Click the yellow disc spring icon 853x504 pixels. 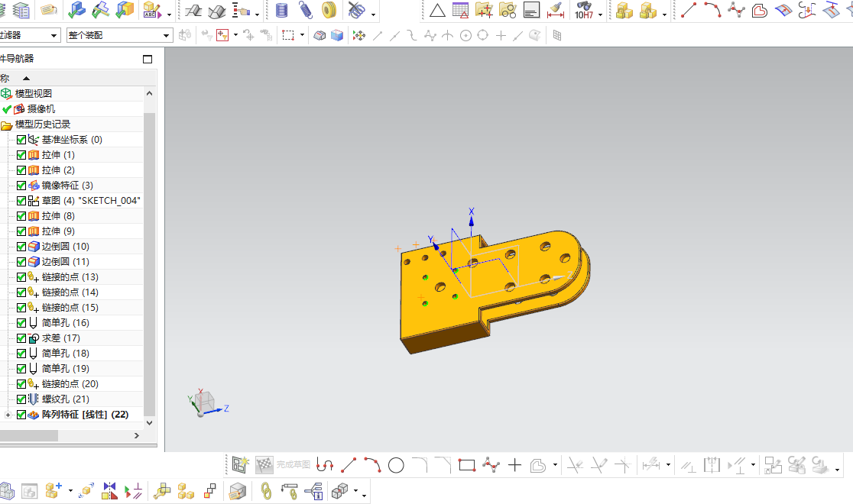tap(329, 10)
